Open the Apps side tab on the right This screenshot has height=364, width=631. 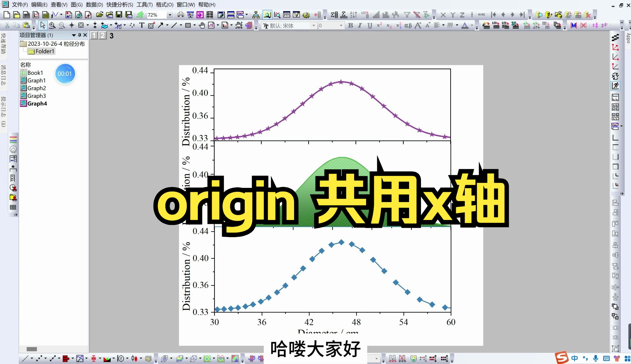click(x=628, y=38)
